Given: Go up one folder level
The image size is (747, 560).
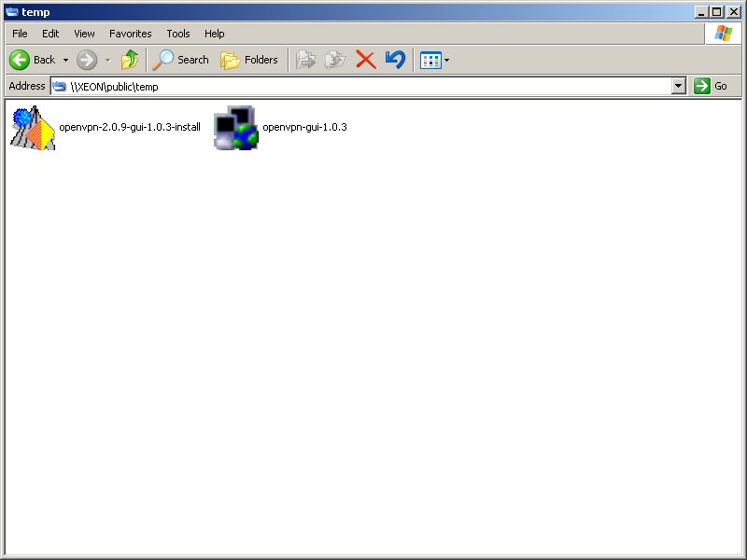Looking at the screenshot, I should tap(130, 60).
